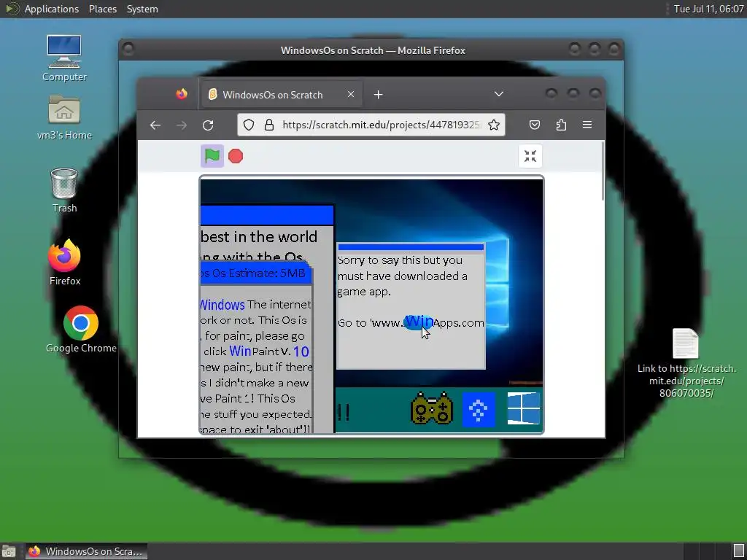747x560 pixels.
Task: Click the tracking protection shield icon
Action: 249,125
